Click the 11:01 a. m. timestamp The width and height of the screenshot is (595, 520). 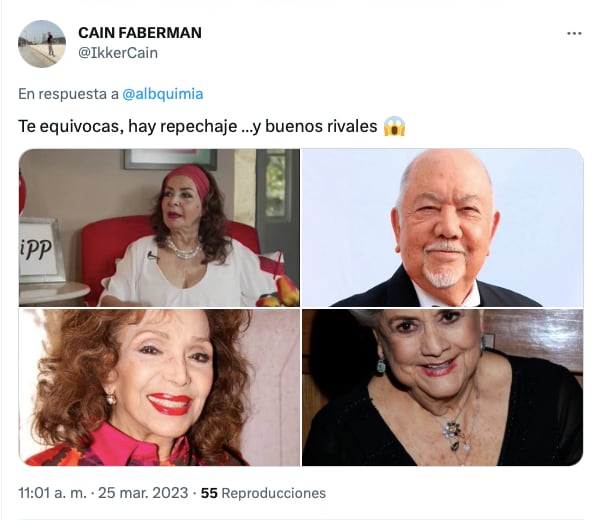click(52, 493)
